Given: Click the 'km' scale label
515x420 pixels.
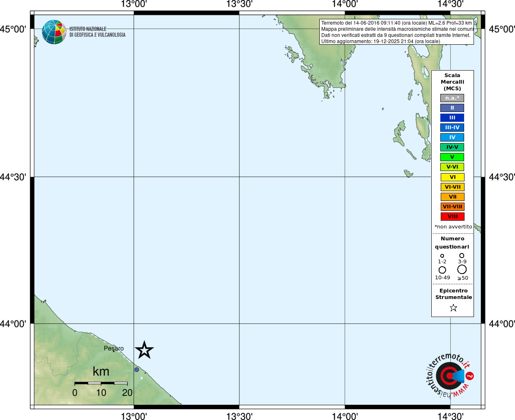Looking at the screenshot, I should pos(101,372).
